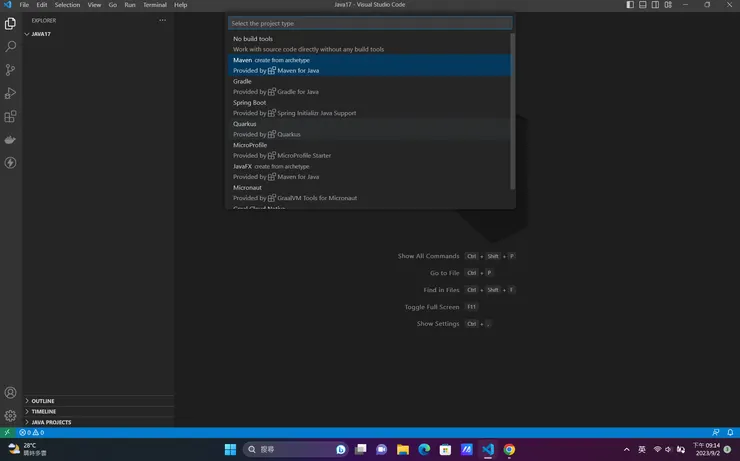Click the Accounts icon in activity bar
740x461 pixels.
point(11,393)
